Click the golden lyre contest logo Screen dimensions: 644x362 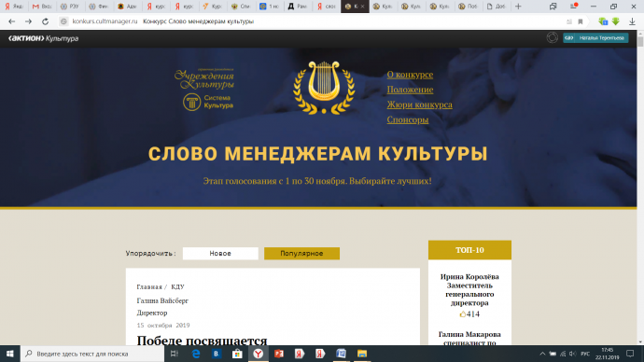[324, 88]
